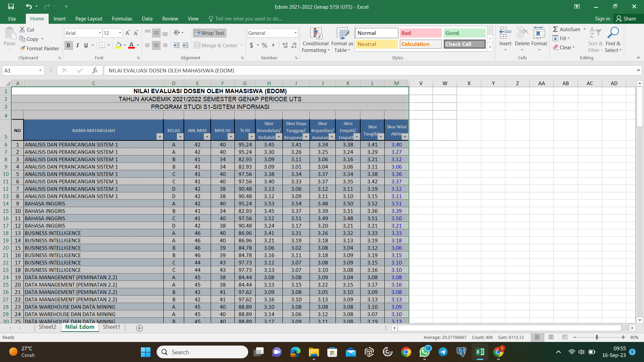Toggle Middle Align vertical alignment

(x=156, y=33)
